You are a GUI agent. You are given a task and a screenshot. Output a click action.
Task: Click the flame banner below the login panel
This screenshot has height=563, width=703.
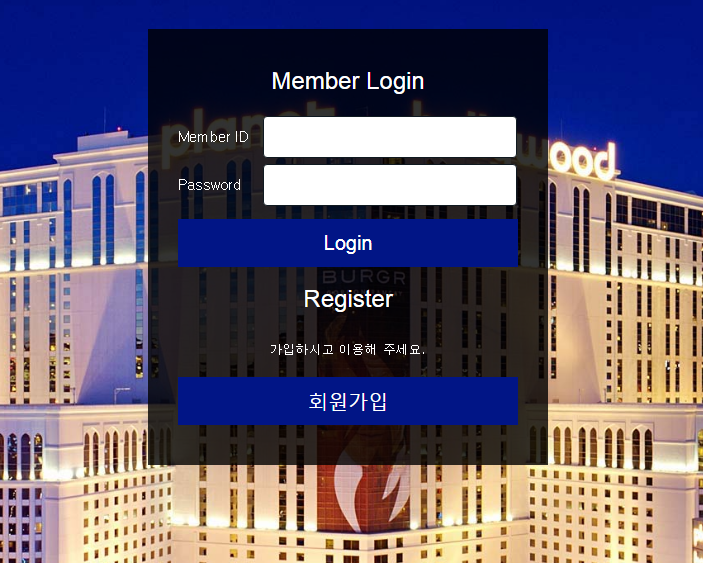click(364, 498)
